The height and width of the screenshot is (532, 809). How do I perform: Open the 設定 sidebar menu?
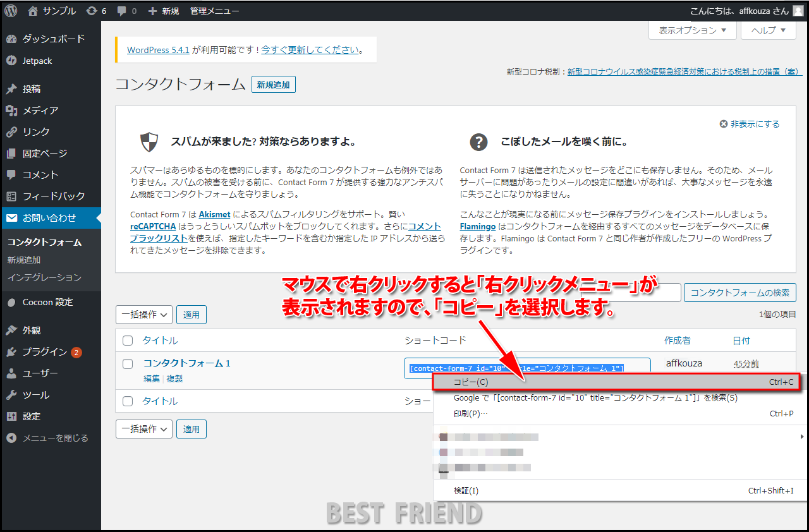click(32, 416)
